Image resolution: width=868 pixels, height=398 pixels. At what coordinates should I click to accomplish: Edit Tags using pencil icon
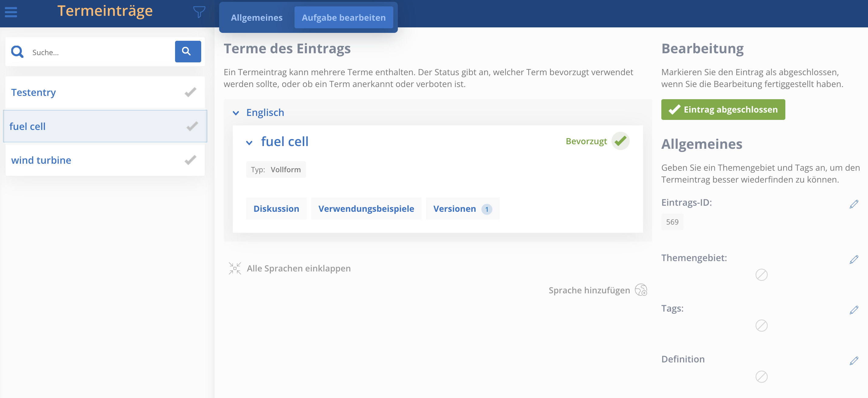853,310
